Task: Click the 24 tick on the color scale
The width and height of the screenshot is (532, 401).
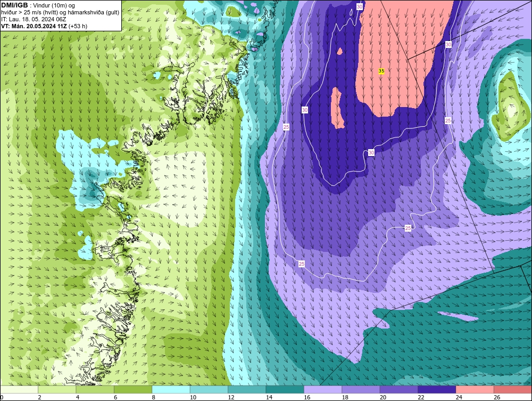Action: (459, 397)
